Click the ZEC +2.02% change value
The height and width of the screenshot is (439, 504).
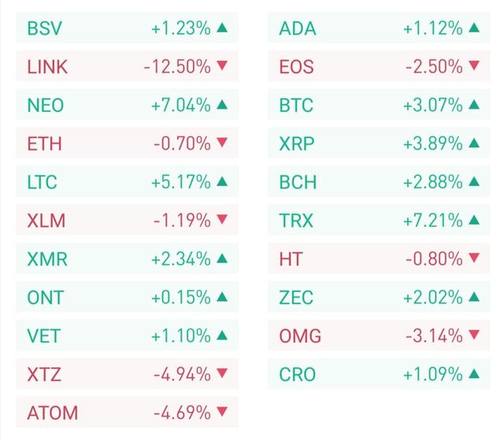[432, 298]
